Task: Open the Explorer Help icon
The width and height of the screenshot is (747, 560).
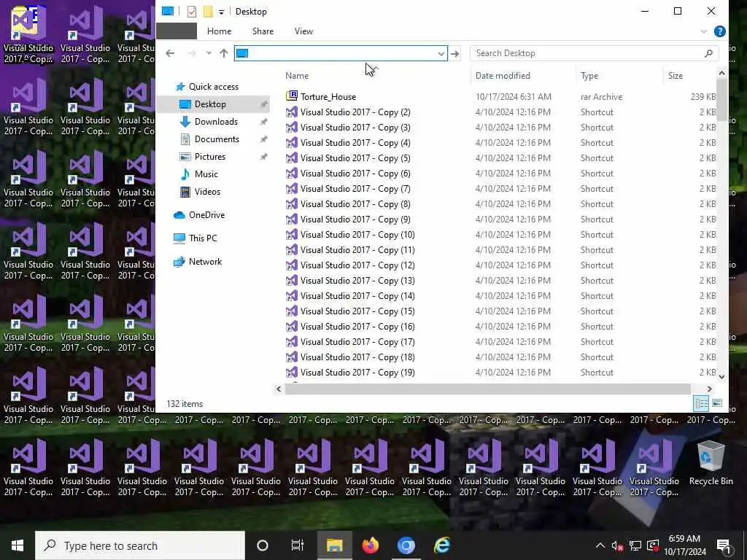Action: coord(719,31)
